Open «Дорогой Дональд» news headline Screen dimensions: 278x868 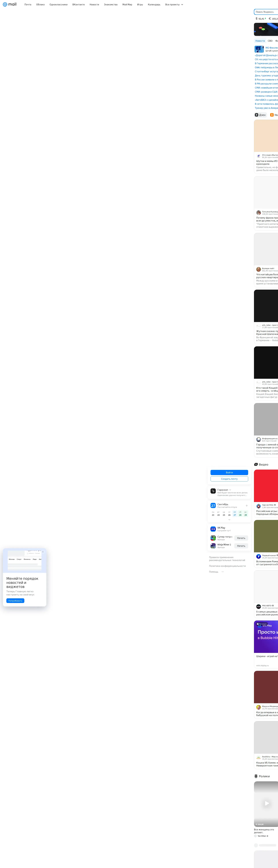click(x=266, y=55)
